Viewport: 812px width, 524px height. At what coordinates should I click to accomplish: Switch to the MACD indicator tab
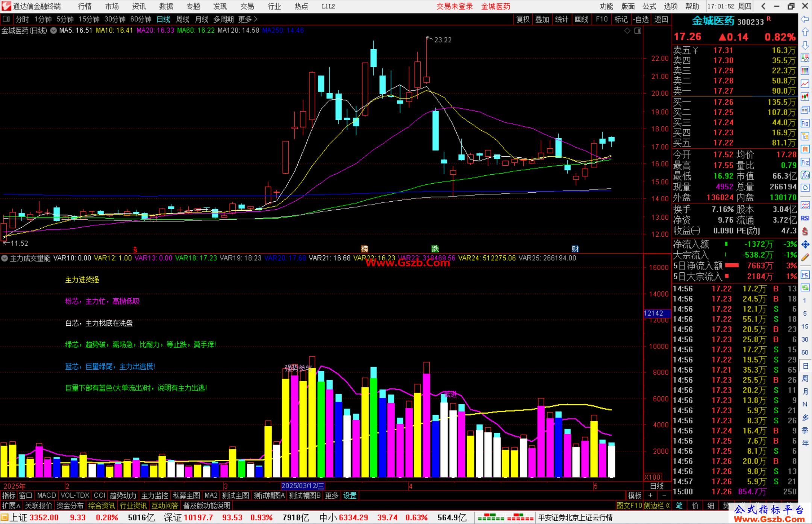(x=47, y=495)
